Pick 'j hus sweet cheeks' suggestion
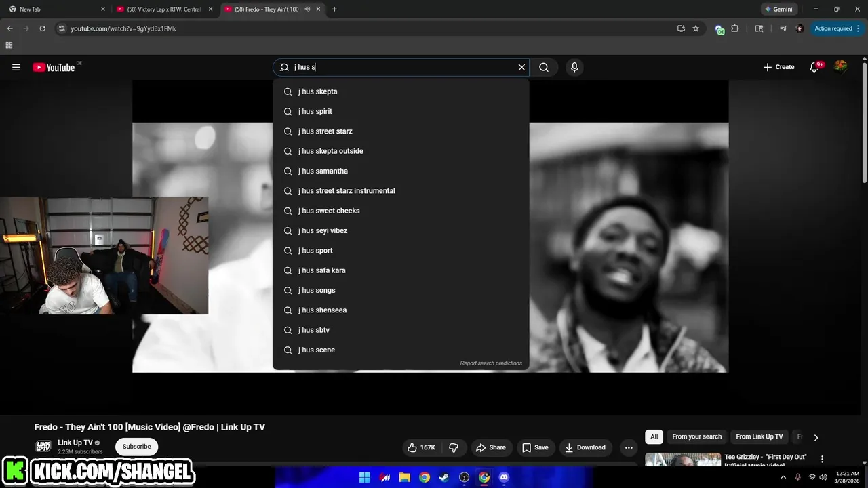 (401, 211)
